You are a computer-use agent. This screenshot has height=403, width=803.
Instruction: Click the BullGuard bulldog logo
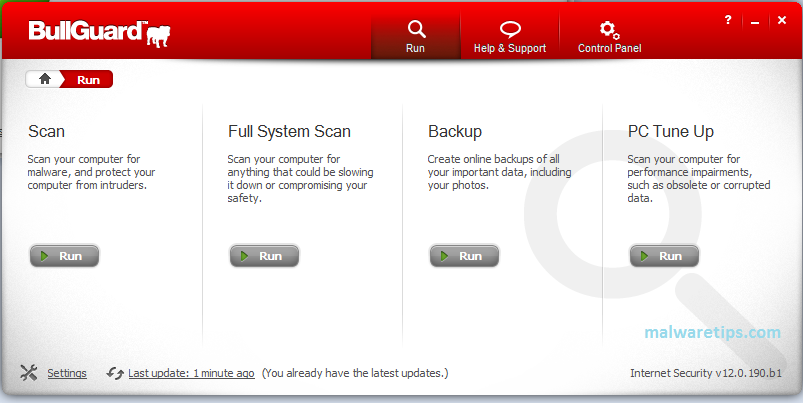point(99,33)
